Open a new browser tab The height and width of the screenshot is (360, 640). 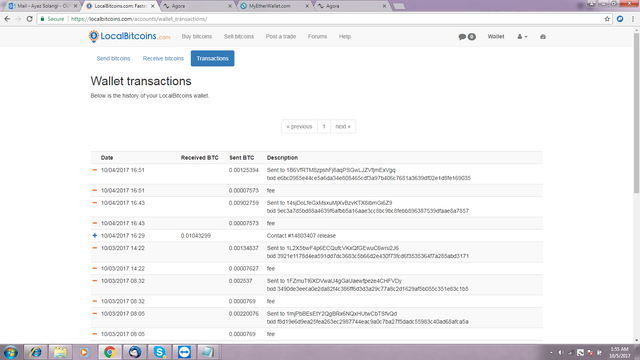(399, 6)
